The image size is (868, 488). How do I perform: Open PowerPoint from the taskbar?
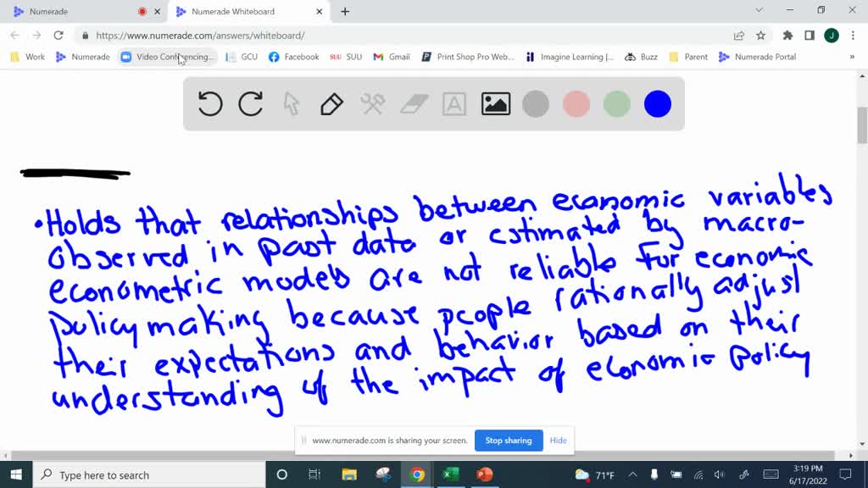[x=484, y=474]
